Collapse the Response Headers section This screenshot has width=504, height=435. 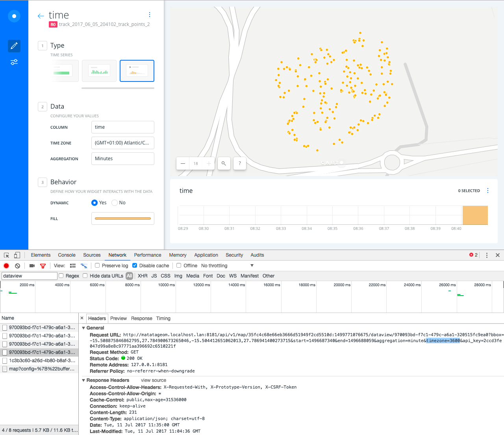(83, 380)
